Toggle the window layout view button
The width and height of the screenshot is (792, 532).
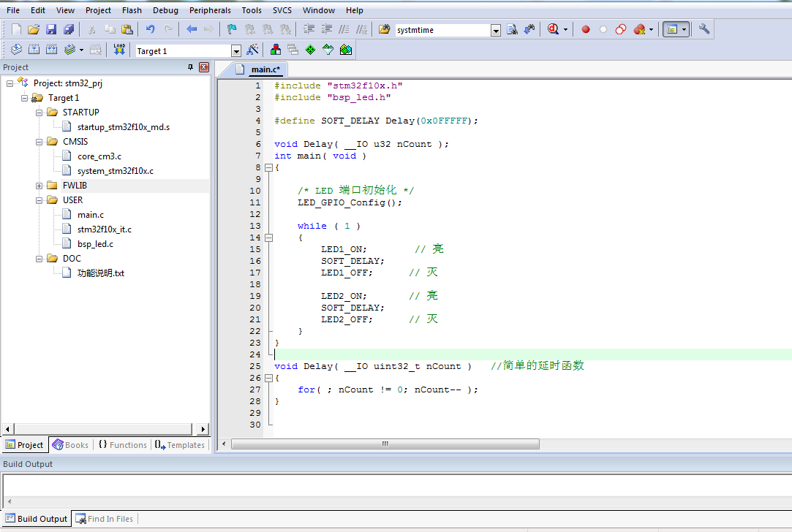point(671,30)
